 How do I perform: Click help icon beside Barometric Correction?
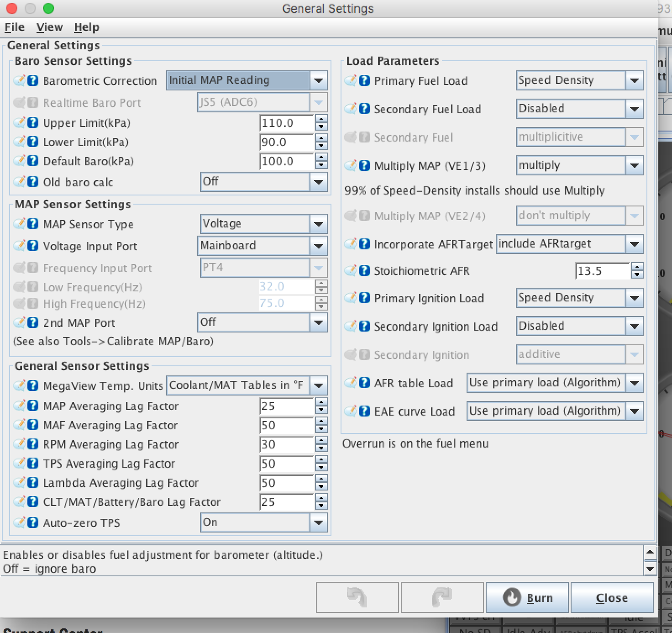(x=33, y=81)
